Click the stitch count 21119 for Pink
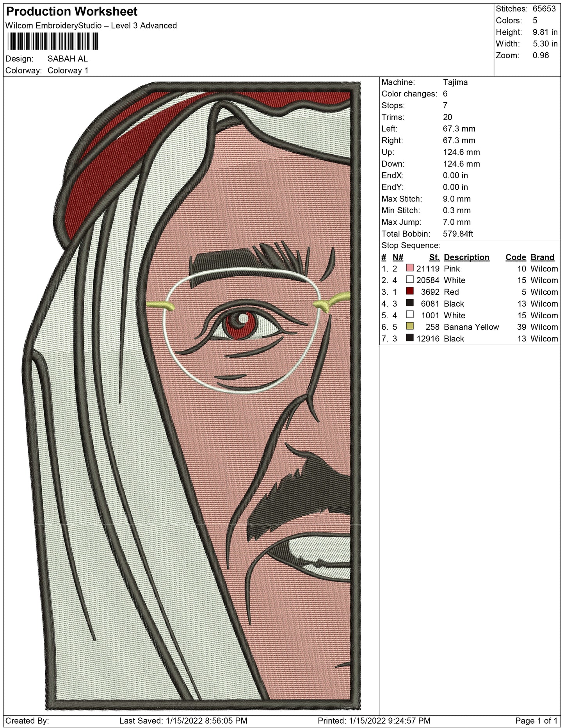Screen dimensions: 564x728 (428, 269)
